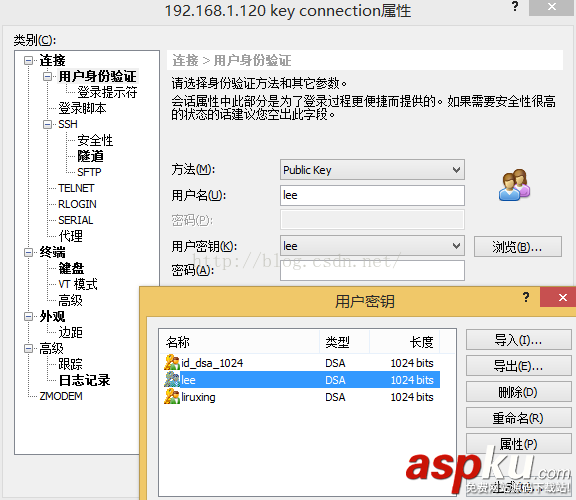Select 隧道 under SSH
This screenshot has height=500, width=576.
click(x=90, y=156)
